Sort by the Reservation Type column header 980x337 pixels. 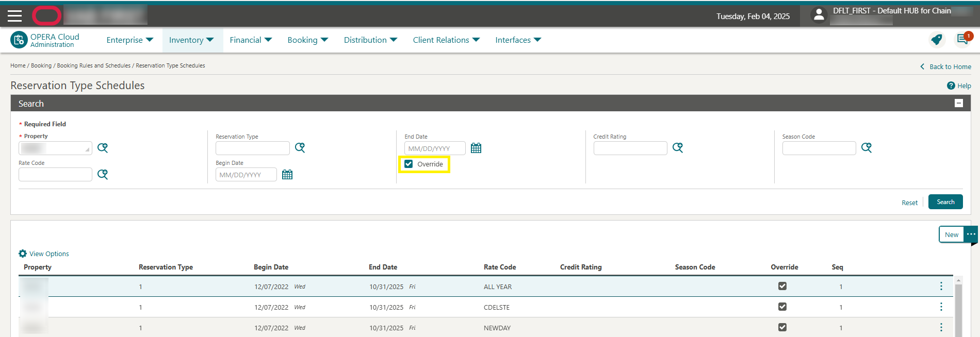(166, 267)
